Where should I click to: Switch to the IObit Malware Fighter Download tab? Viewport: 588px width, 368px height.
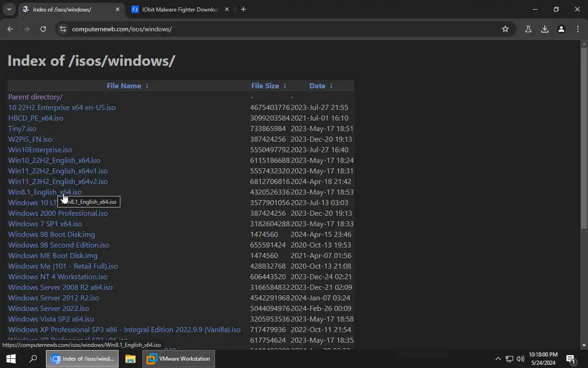point(180,9)
